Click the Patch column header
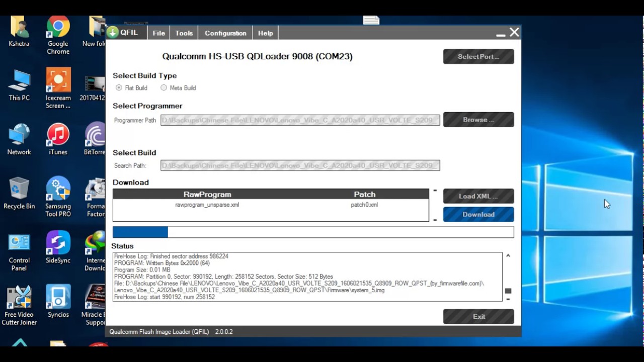 (365, 194)
